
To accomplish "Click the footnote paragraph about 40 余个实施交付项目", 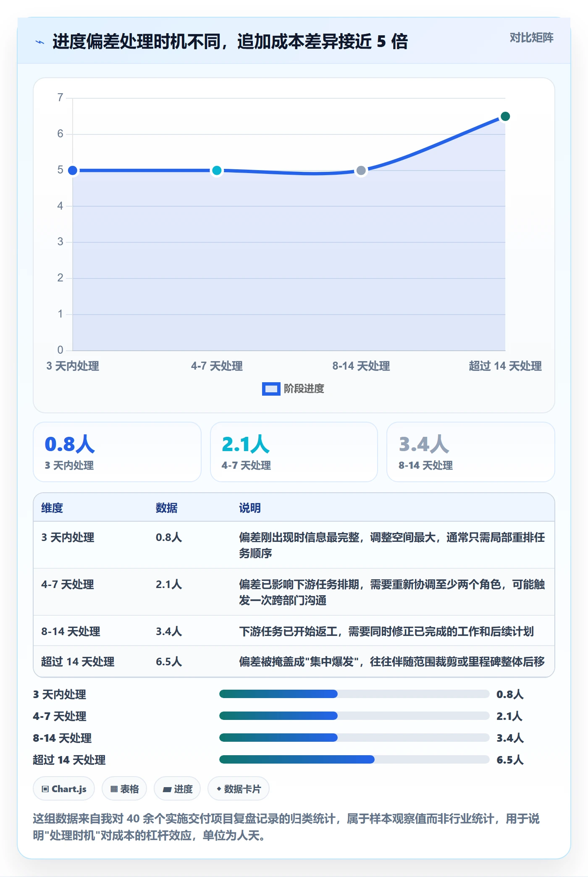I will point(286,827).
